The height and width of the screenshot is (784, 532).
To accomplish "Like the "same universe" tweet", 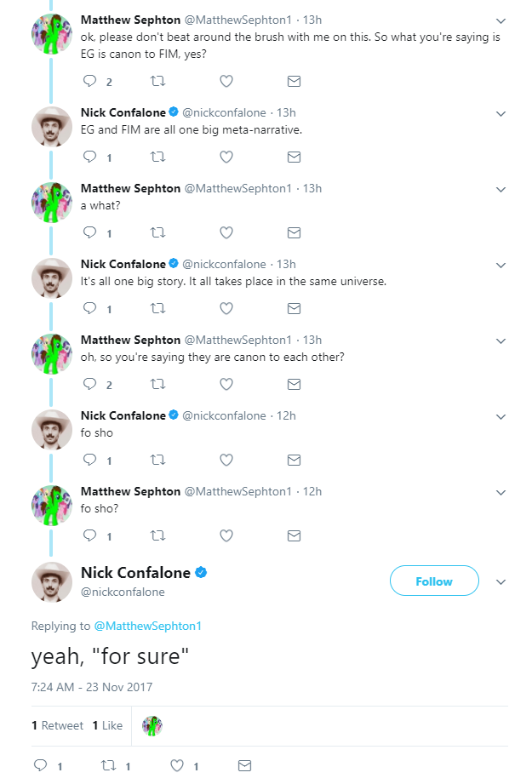I will [x=226, y=308].
